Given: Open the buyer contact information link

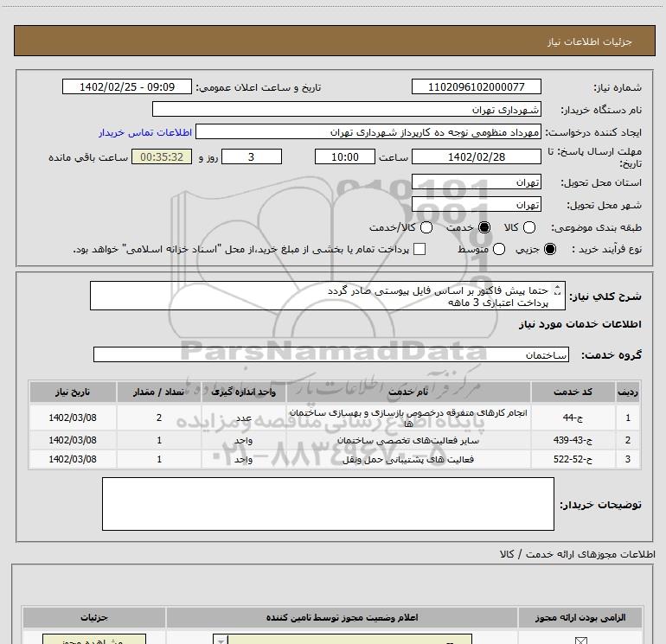Looking at the screenshot, I should click(x=145, y=132).
